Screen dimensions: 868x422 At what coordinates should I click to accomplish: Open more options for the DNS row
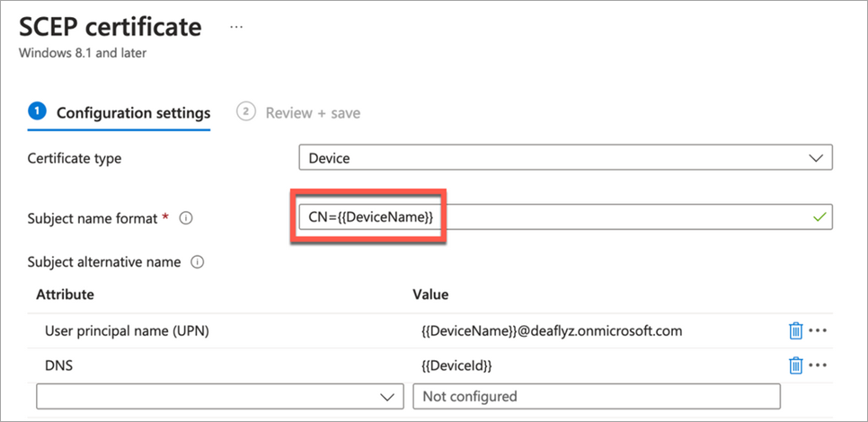point(817,365)
